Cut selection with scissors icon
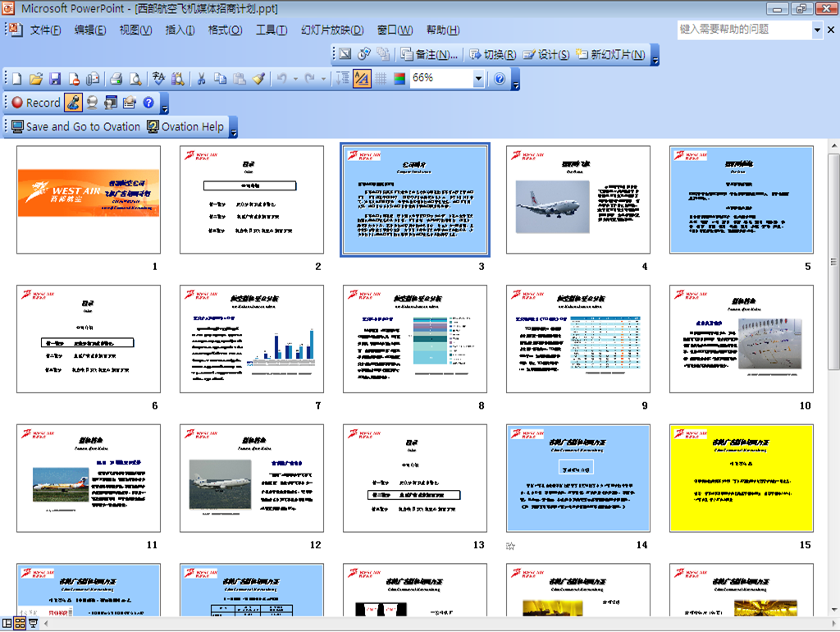Image resolution: width=840 pixels, height=632 pixels. click(x=201, y=79)
